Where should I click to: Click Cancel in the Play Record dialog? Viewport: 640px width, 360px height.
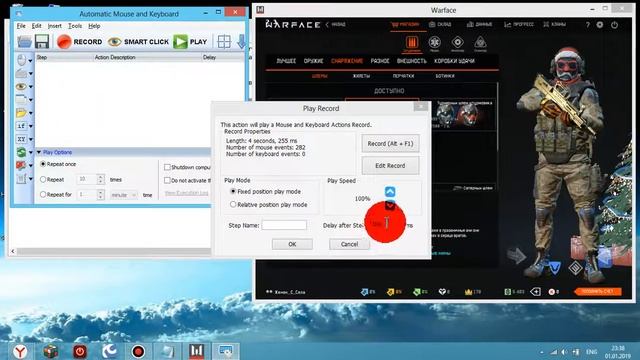point(349,244)
